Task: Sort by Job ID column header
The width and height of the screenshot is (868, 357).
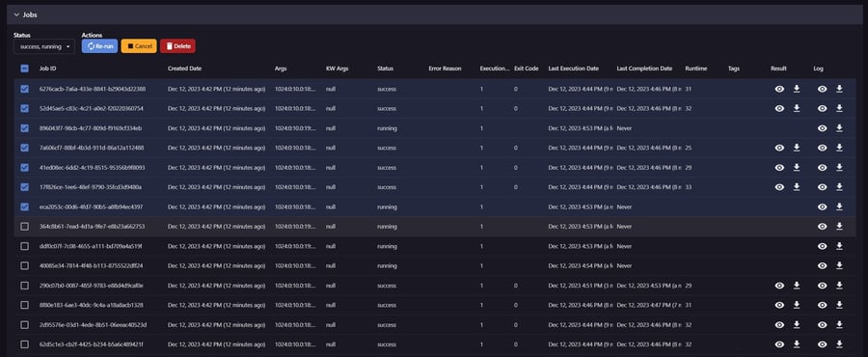Action: coord(47,69)
